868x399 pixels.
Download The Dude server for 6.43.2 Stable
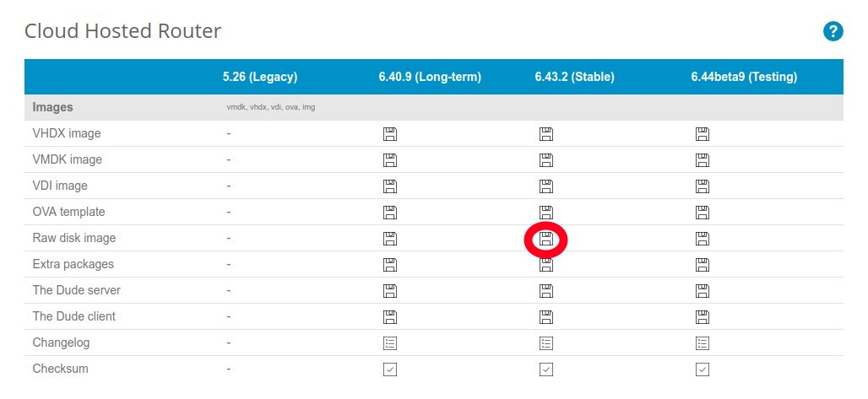(545, 290)
